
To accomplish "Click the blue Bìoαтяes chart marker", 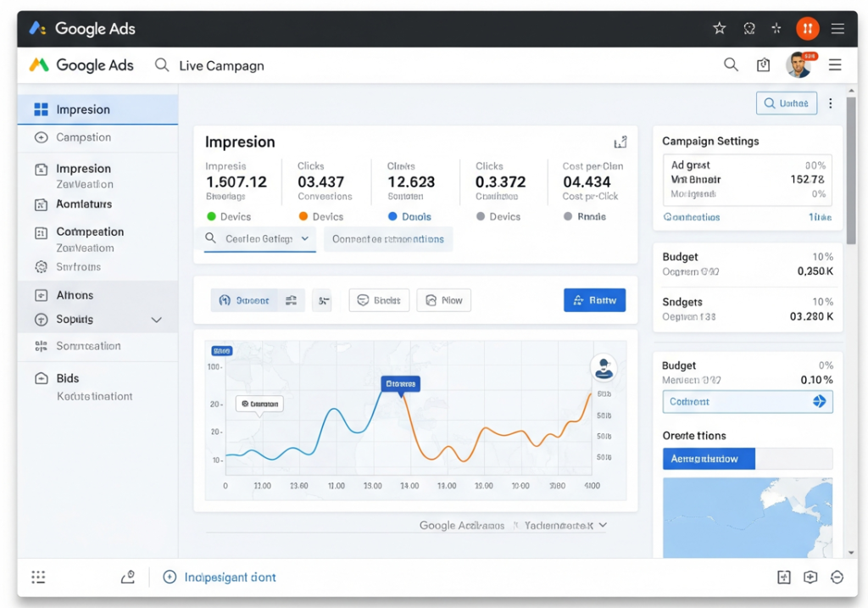I will tap(401, 384).
